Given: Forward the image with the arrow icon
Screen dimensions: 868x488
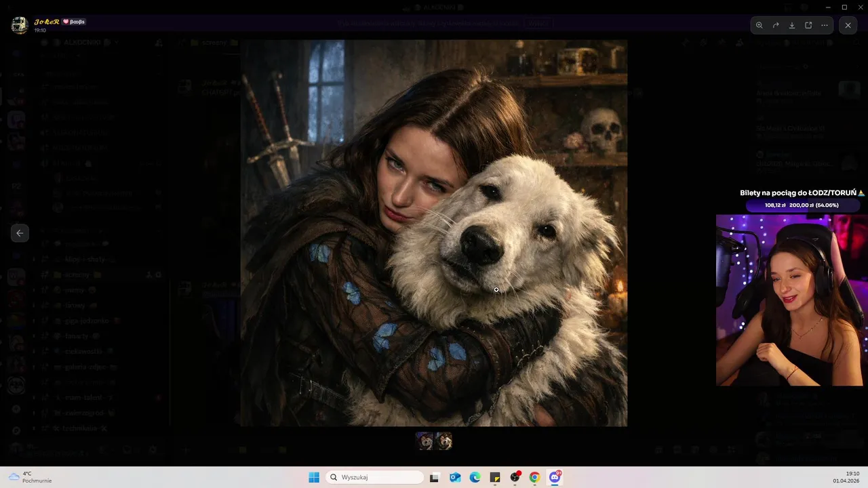Looking at the screenshot, I should (776, 25).
